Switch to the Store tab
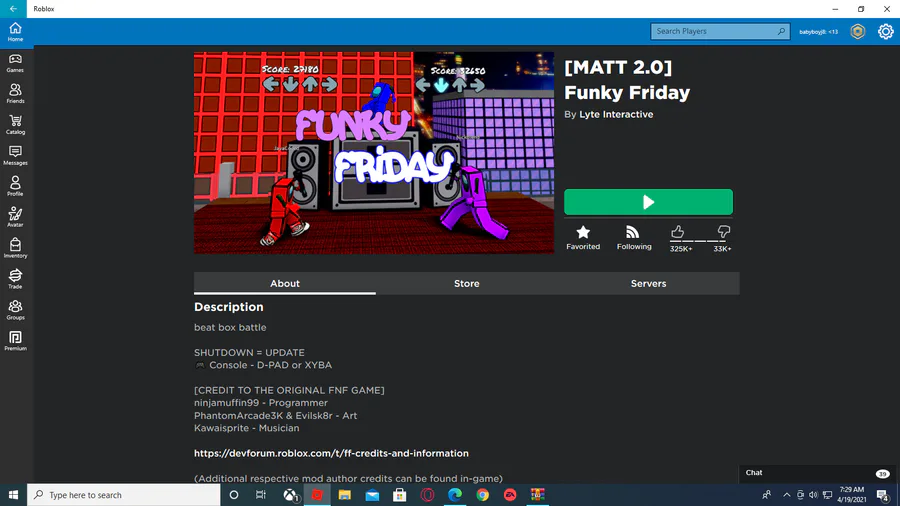The image size is (900, 506). click(x=467, y=283)
